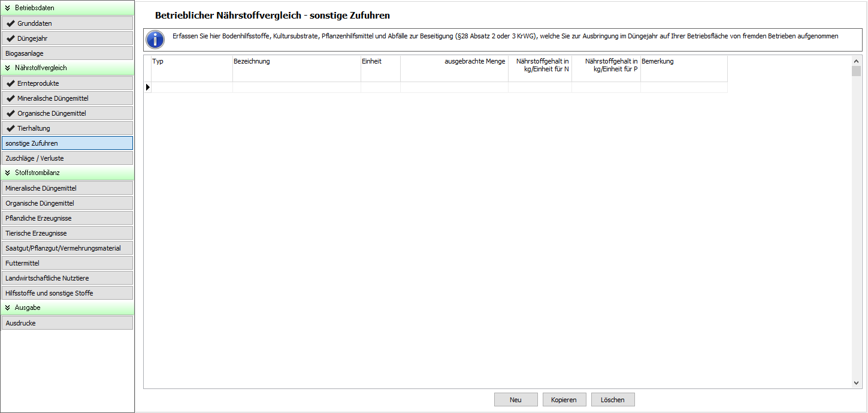
Task: Open the Futtermittel entry in Stoffstrombilanz
Action: tap(67, 263)
